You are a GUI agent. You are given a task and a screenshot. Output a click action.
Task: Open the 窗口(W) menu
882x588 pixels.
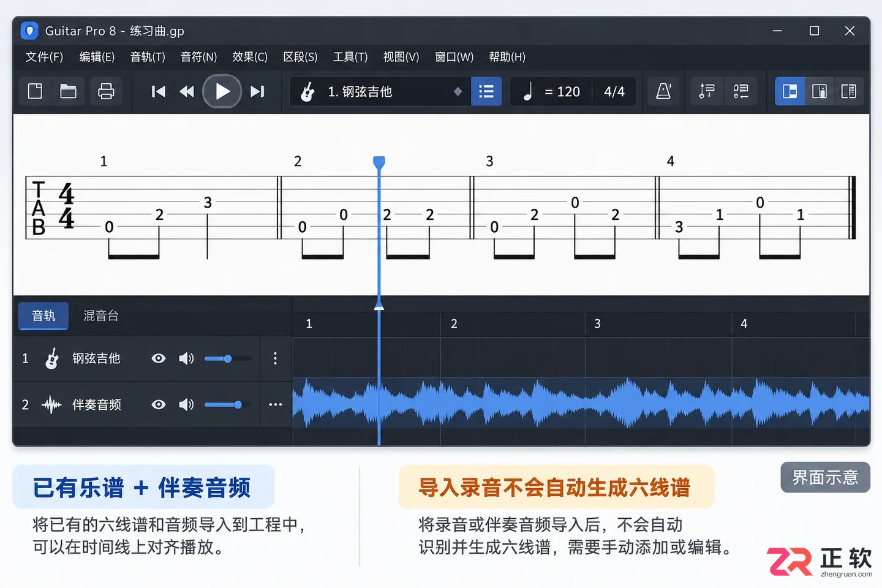pyautogui.click(x=454, y=57)
